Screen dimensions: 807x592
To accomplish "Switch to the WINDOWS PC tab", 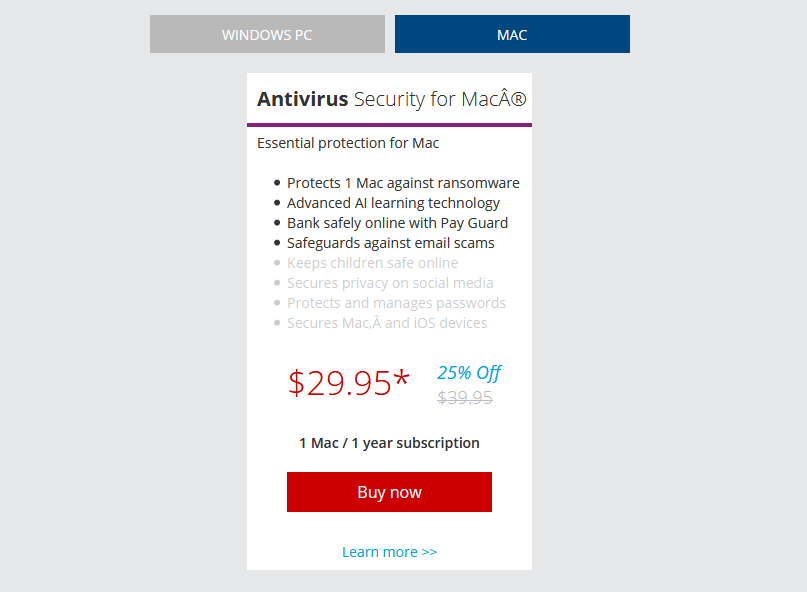I will click(x=266, y=34).
